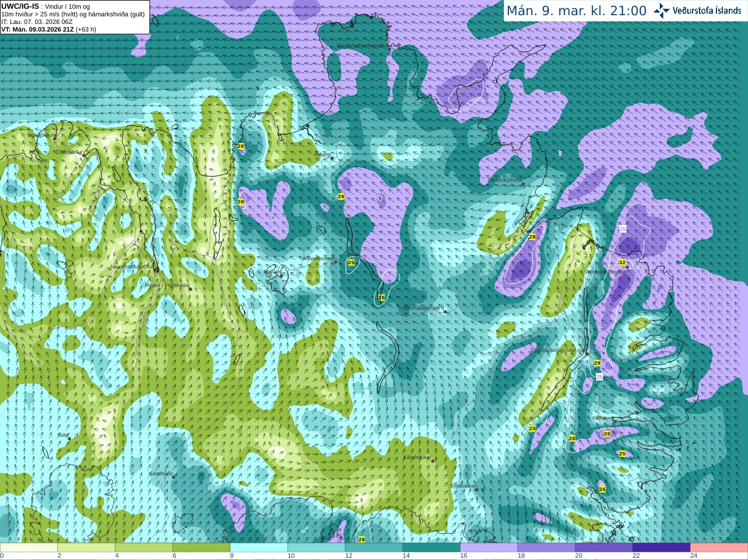The width and height of the screenshot is (748, 560).
Task: Select the Möðrudalsöræfi II station label
Action: pos(424,307)
